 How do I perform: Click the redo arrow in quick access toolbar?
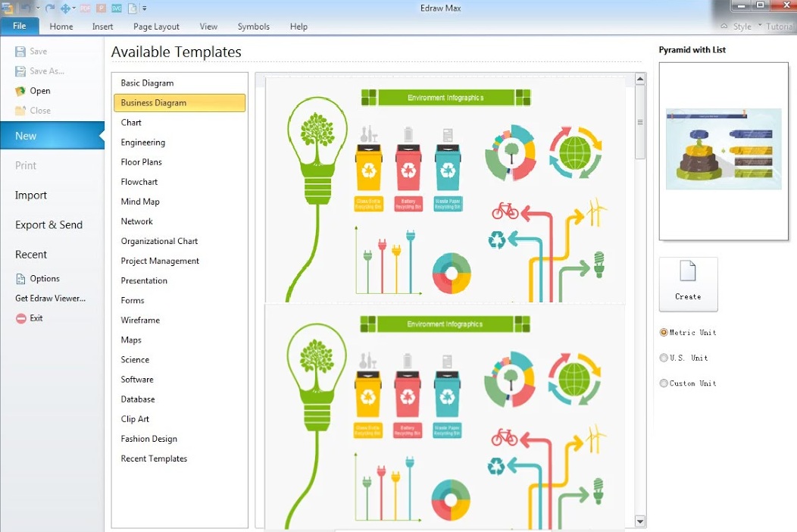point(50,8)
